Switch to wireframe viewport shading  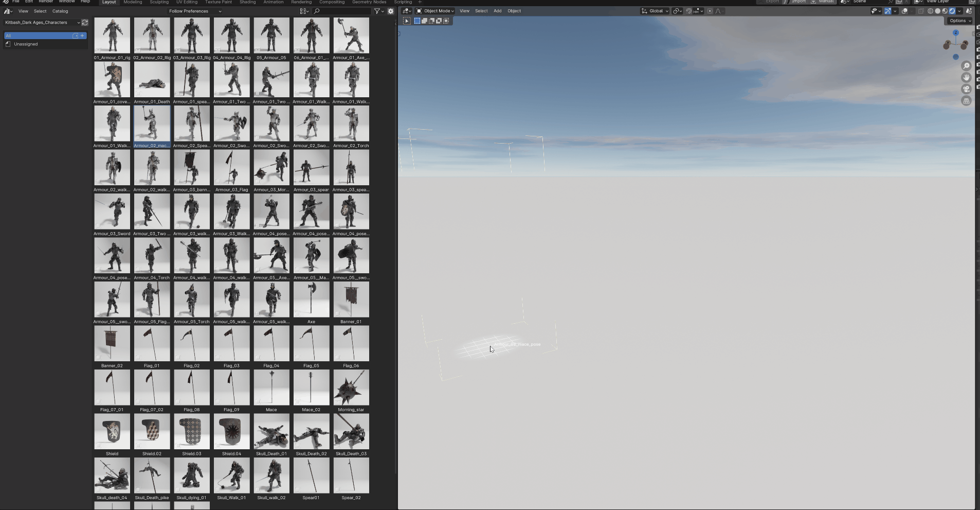930,11
